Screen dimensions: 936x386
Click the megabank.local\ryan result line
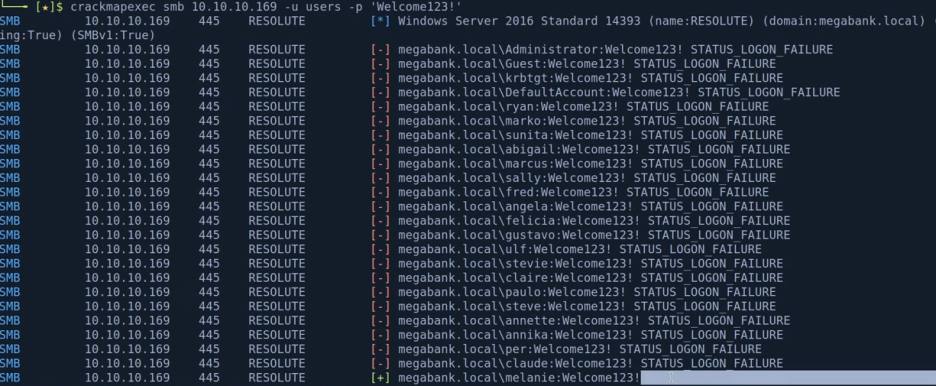coord(583,107)
